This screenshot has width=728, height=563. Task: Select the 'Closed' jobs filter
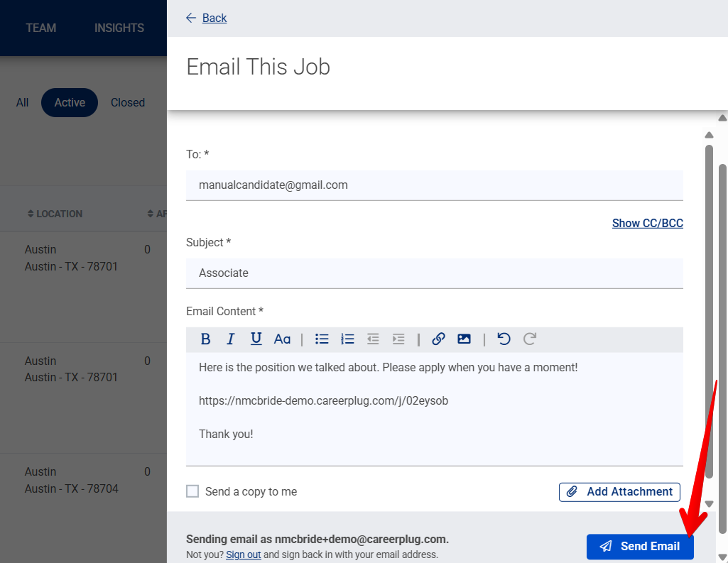pyautogui.click(x=127, y=102)
